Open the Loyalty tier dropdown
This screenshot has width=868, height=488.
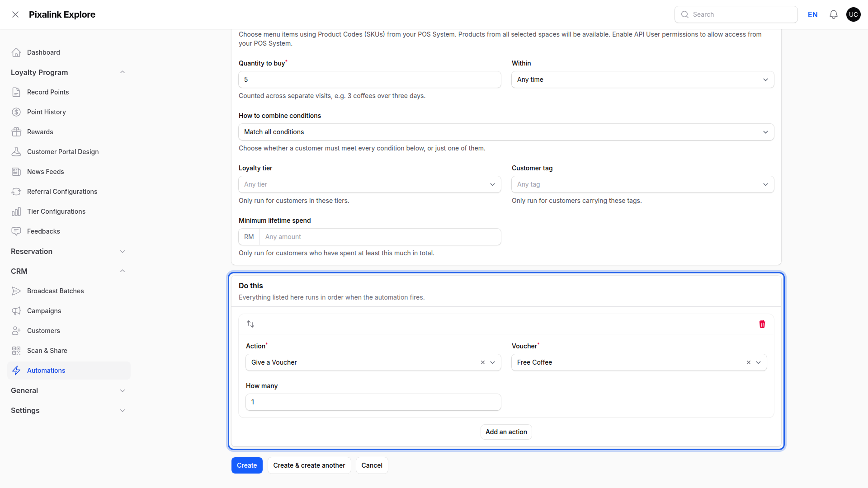[x=370, y=184]
